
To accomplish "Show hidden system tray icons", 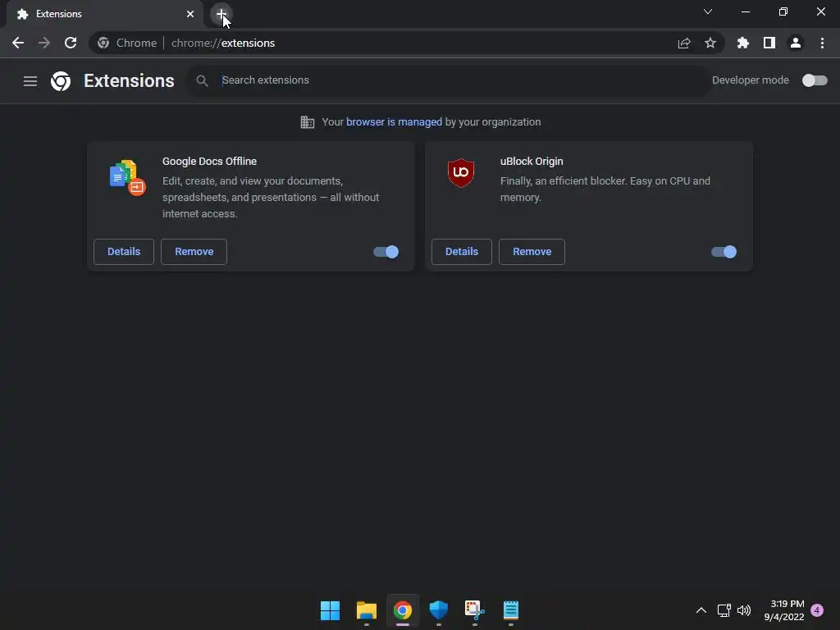I will pos(701,610).
